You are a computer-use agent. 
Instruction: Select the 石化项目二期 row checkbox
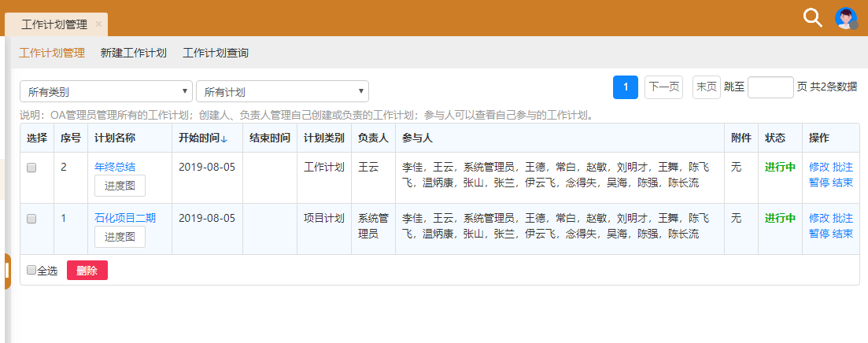tap(31, 219)
